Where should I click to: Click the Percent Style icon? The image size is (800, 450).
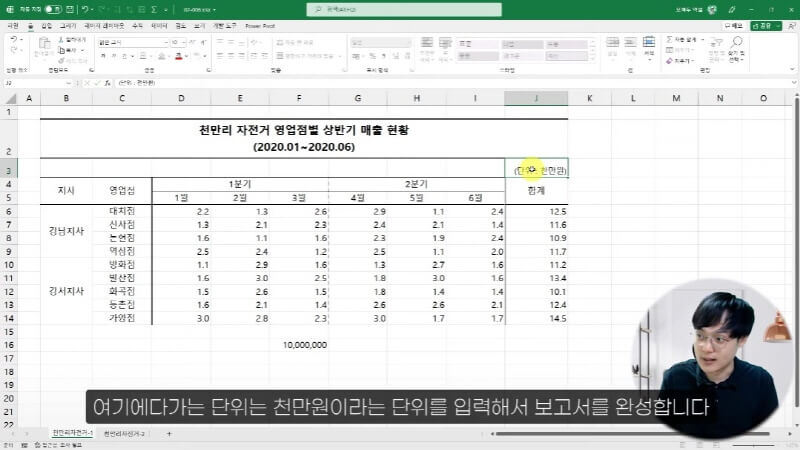pyautogui.click(x=372, y=56)
